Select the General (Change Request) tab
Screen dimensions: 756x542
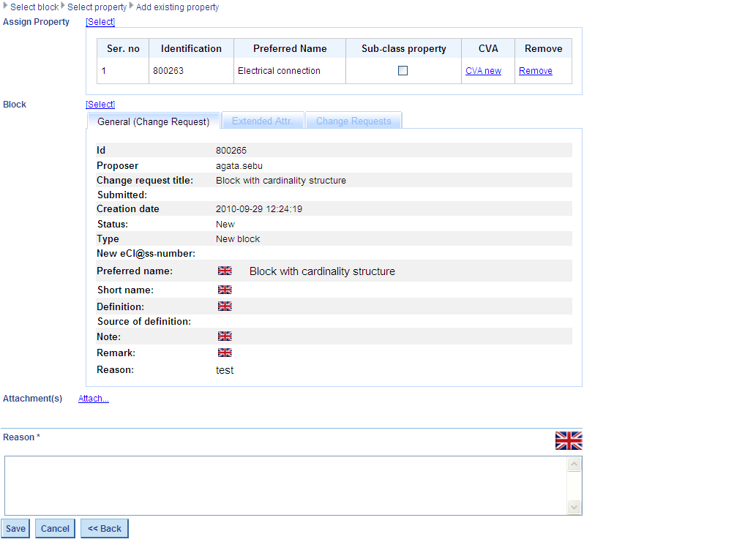154,121
